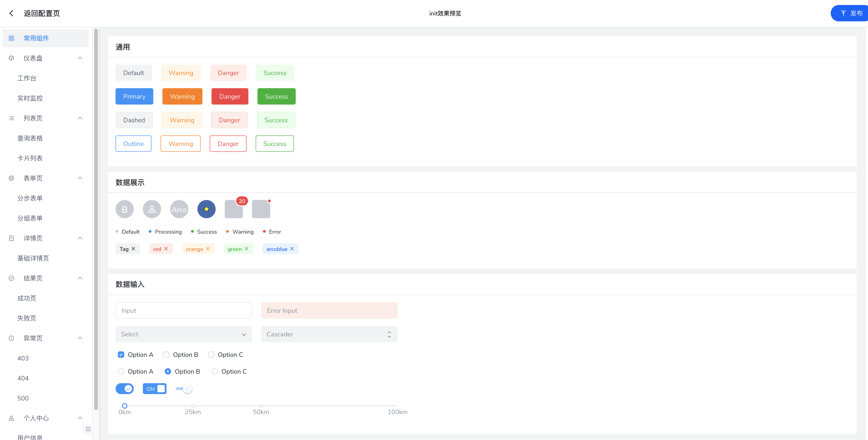Click the solid blue Primary button

click(x=134, y=96)
